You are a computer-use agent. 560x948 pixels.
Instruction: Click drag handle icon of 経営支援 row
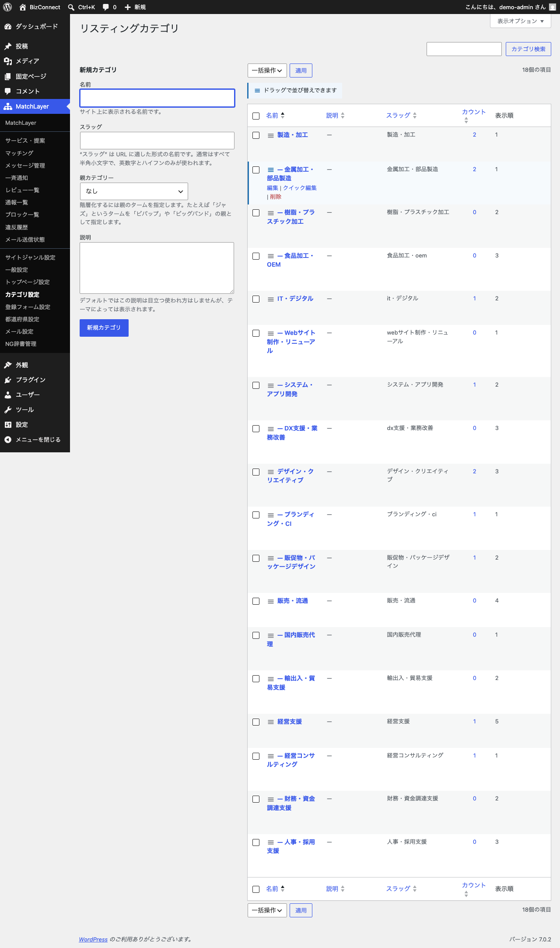pyautogui.click(x=271, y=722)
